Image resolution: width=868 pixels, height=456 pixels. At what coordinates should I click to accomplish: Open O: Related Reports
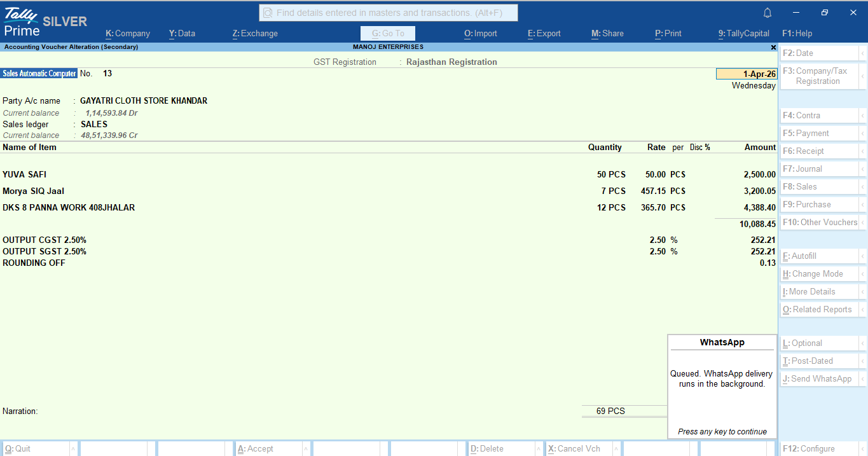[819, 310]
